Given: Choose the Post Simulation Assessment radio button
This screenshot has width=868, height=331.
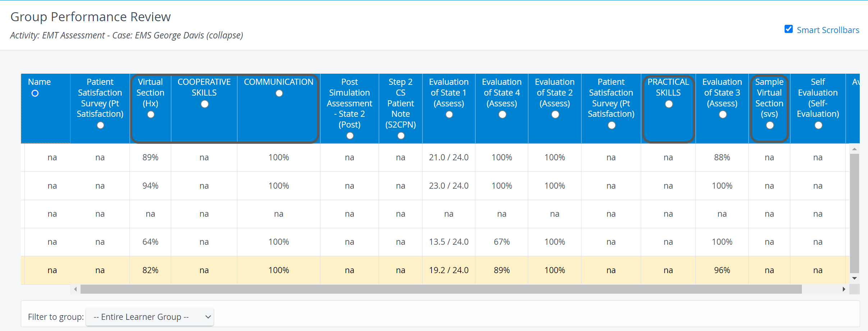Looking at the screenshot, I should [x=350, y=136].
